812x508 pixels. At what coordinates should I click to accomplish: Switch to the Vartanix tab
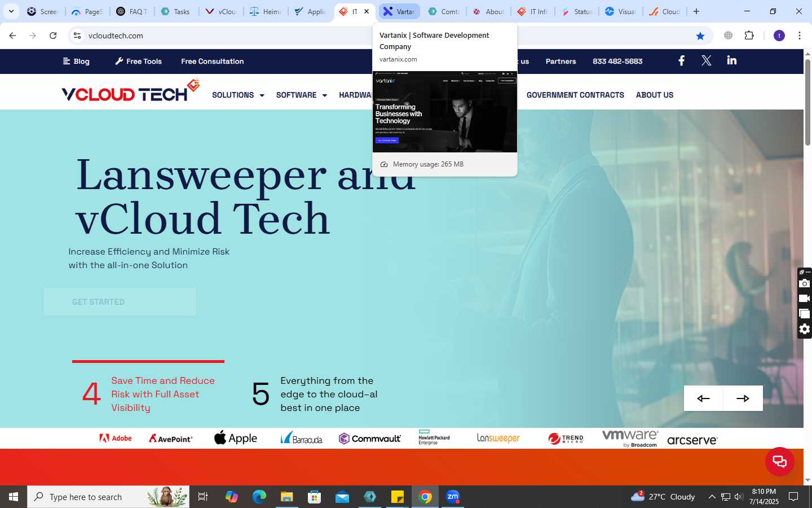pyautogui.click(x=399, y=11)
